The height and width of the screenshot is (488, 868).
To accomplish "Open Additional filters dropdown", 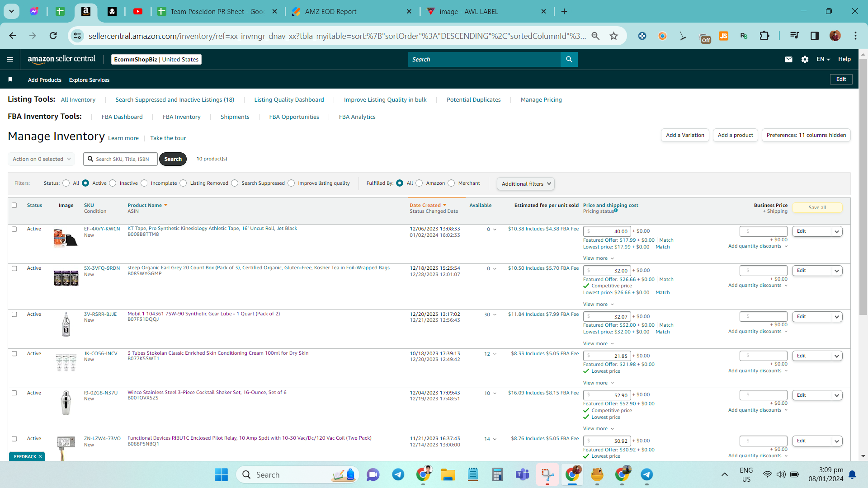I will (x=526, y=183).
